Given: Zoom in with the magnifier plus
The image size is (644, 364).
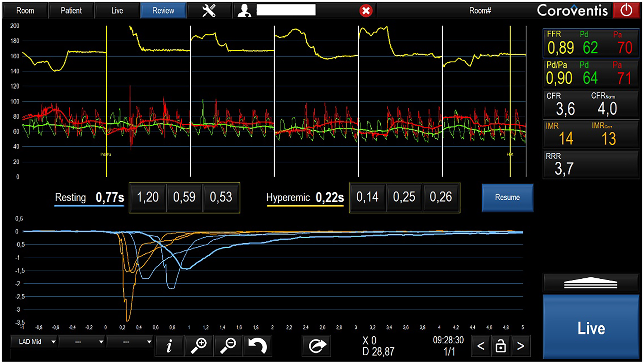Looking at the screenshot, I should (199, 346).
